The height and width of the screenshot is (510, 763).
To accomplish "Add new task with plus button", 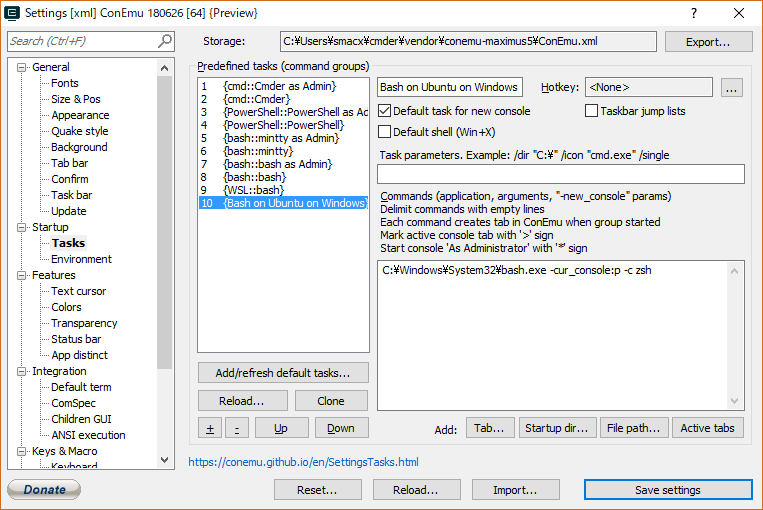I will (210, 428).
